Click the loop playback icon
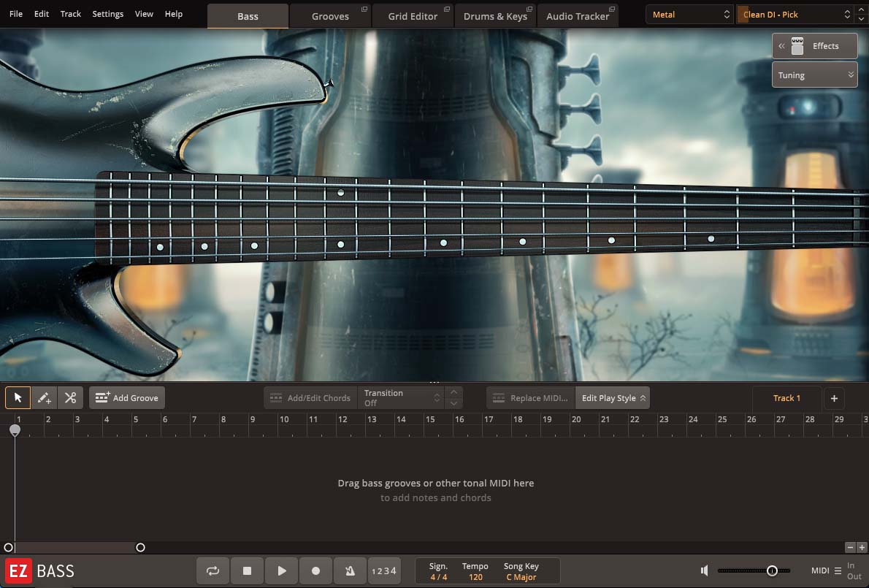Image resolution: width=869 pixels, height=588 pixels. pos(213,570)
